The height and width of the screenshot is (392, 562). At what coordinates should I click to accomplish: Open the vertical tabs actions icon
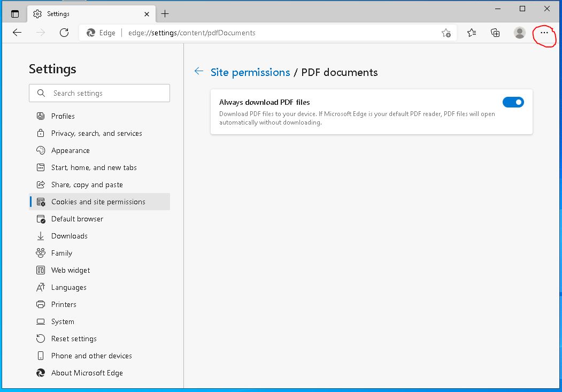(15, 14)
